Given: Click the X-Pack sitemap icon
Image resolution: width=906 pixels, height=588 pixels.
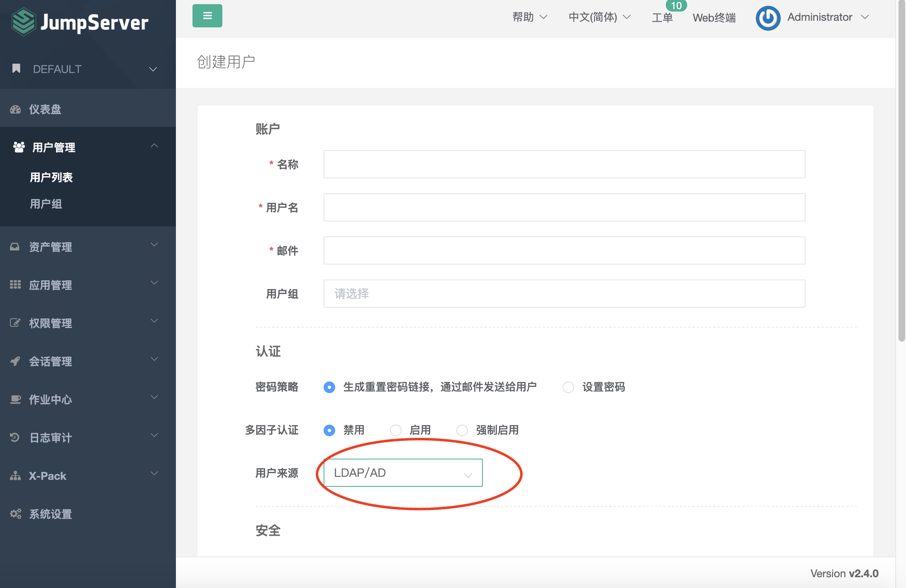Looking at the screenshot, I should (x=15, y=476).
